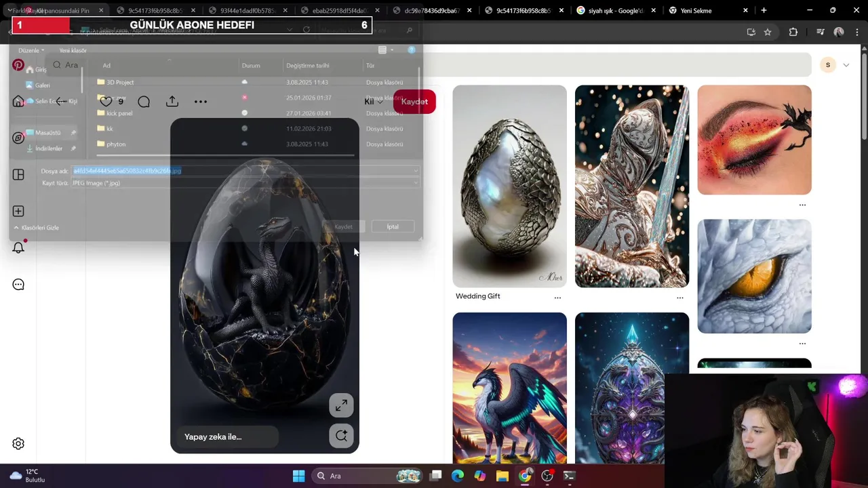Open notifications bell icon

[x=18, y=247]
